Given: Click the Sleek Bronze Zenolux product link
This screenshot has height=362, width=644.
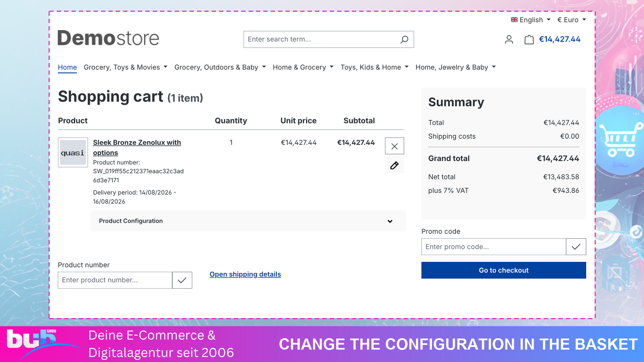Looking at the screenshot, I should coord(137,147).
